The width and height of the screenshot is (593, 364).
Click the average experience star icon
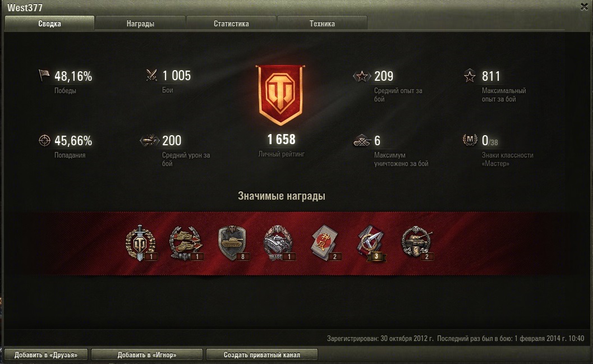pyautogui.click(x=361, y=76)
